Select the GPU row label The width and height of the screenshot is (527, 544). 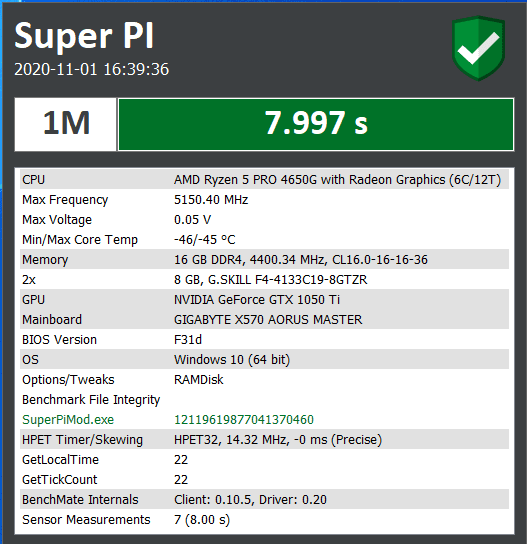(34, 300)
